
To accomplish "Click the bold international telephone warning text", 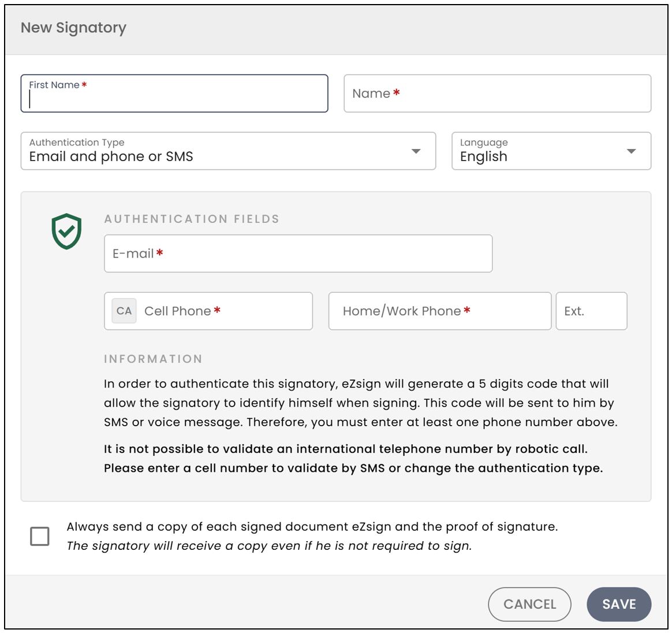I will (x=353, y=459).
